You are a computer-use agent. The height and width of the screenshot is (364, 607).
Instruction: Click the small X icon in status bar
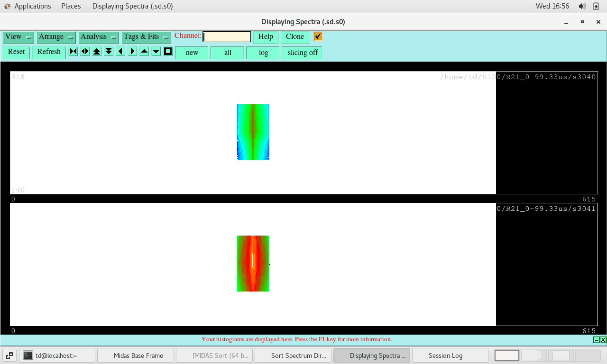(x=603, y=340)
